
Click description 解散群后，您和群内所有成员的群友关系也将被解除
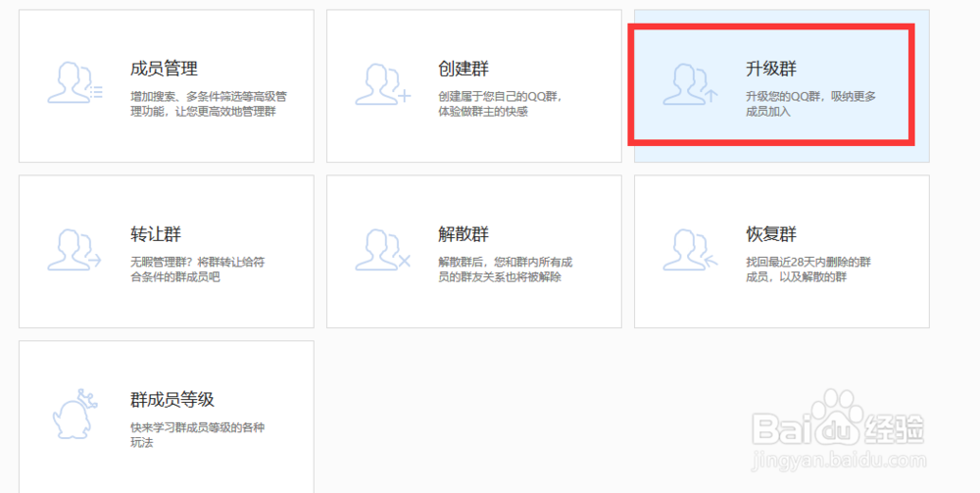tap(505, 270)
